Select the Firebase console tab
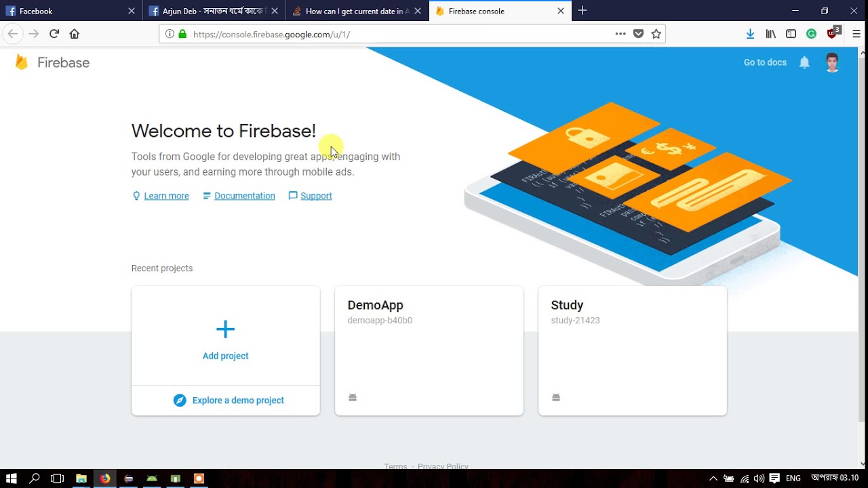The width and height of the screenshot is (868, 488). tap(500, 11)
